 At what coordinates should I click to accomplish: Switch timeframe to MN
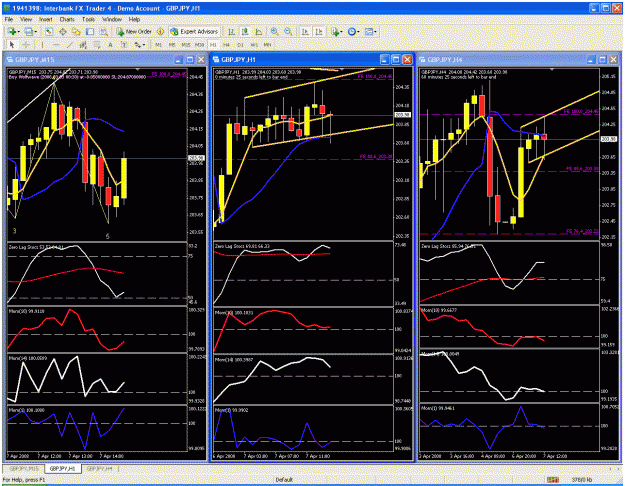pos(267,45)
